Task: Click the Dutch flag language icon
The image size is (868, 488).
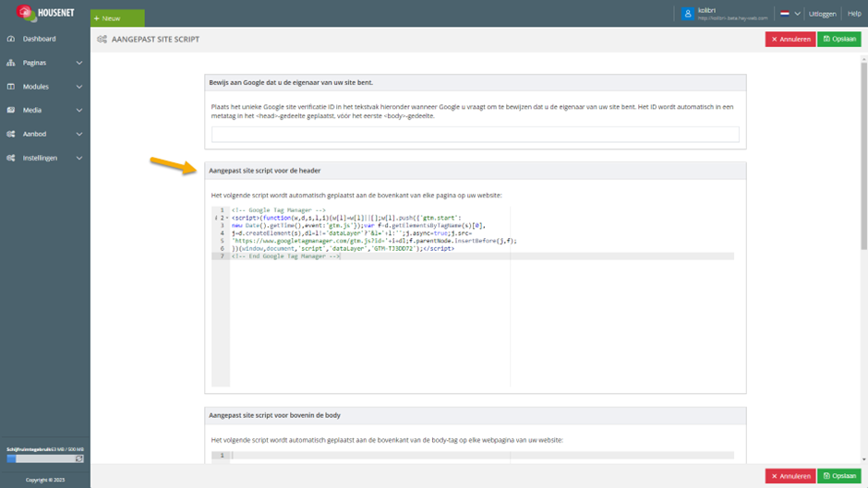Action: tap(784, 14)
